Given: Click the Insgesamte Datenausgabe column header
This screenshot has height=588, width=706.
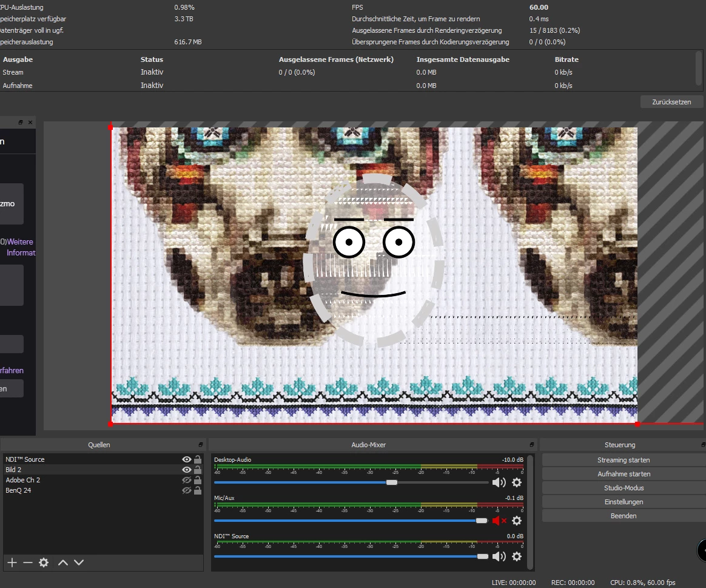Looking at the screenshot, I should click(463, 59).
